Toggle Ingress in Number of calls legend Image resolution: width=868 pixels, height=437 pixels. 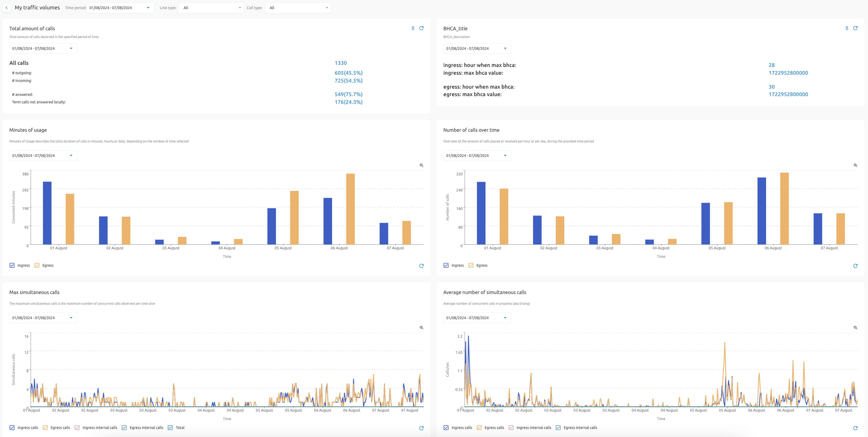[446, 265]
